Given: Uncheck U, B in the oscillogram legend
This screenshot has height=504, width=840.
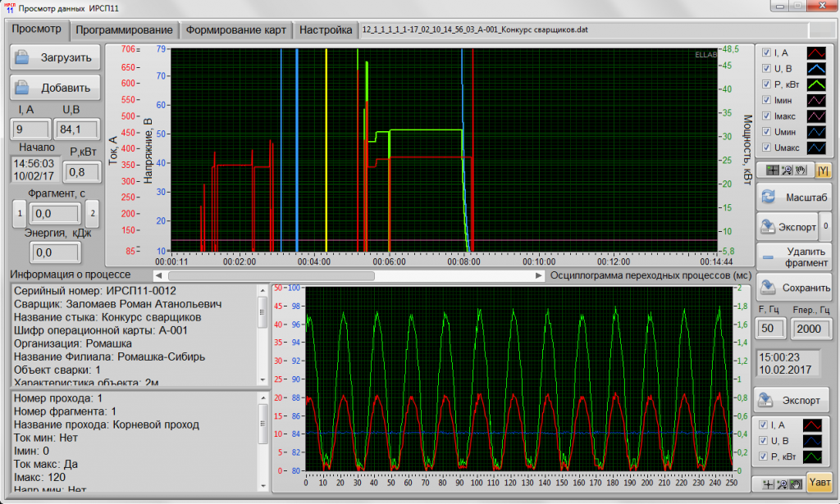Looking at the screenshot, I should (764, 441).
